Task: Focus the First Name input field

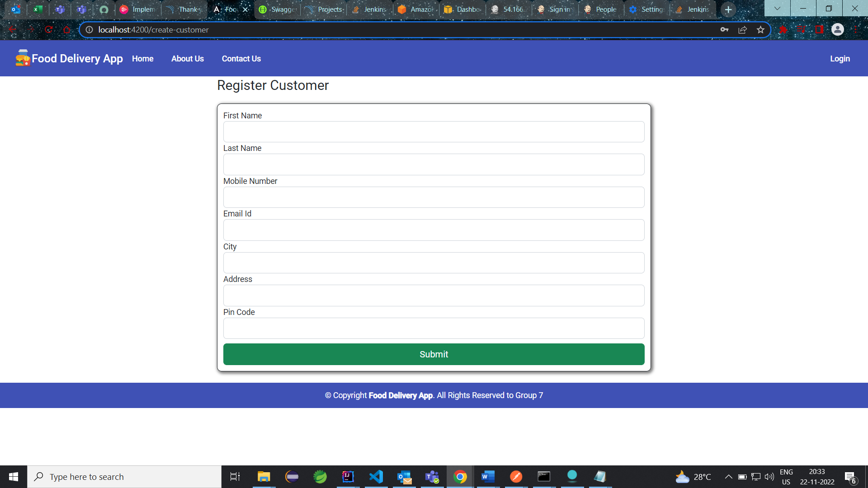Action: pos(434,132)
